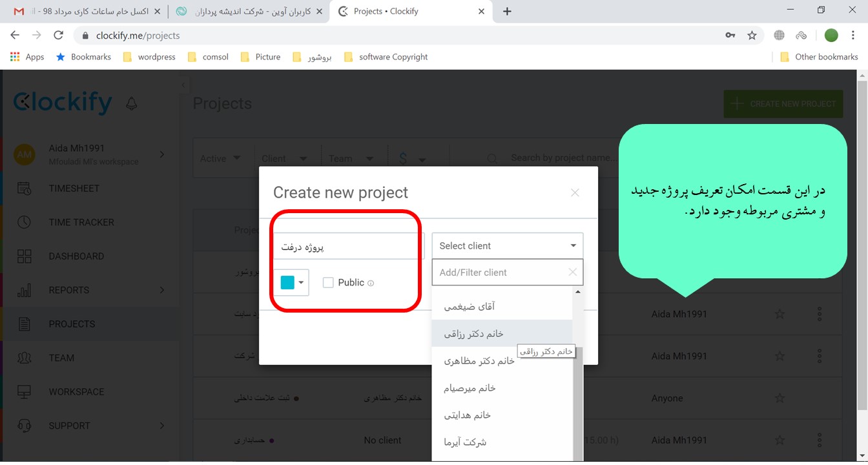Open the saved passwords key icon
The width and height of the screenshot is (868, 465).
(730, 36)
